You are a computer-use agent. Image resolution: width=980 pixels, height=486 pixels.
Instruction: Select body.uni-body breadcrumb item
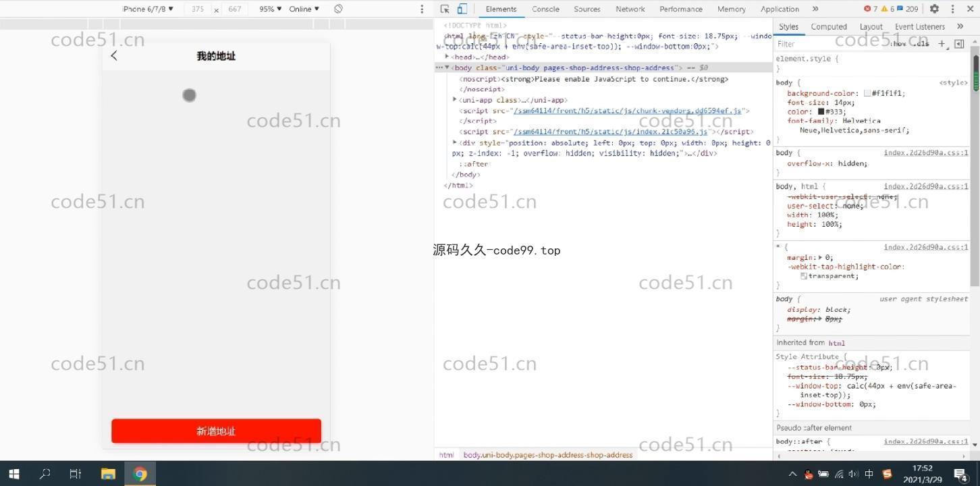tap(548, 455)
